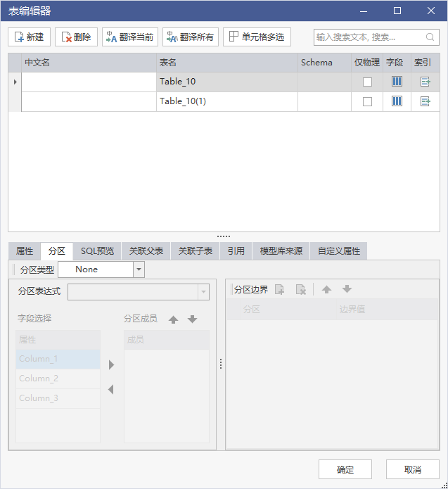Image resolution: width=448 pixels, height=489 pixels.
Task: Switch to the 模型库来源 tab
Action: pyautogui.click(x=281, y=251)
